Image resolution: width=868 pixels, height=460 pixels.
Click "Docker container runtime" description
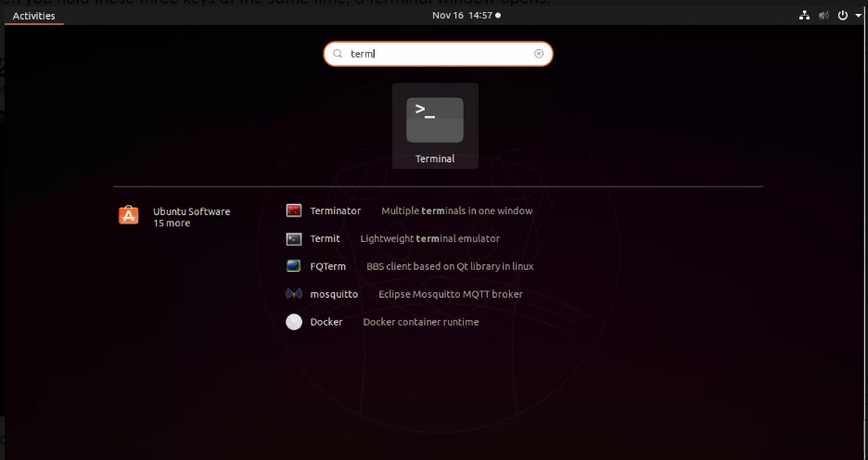point(421,322)
